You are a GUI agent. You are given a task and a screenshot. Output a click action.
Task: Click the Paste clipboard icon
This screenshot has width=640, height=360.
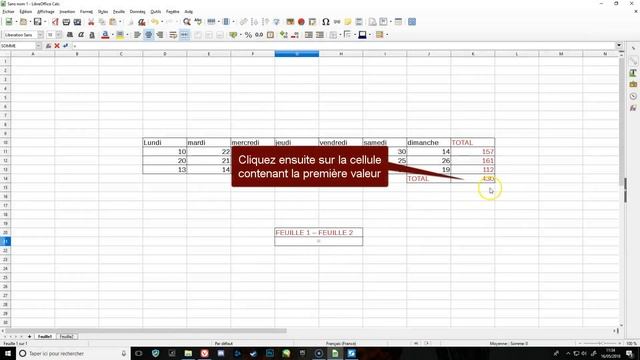click(113, 22)
